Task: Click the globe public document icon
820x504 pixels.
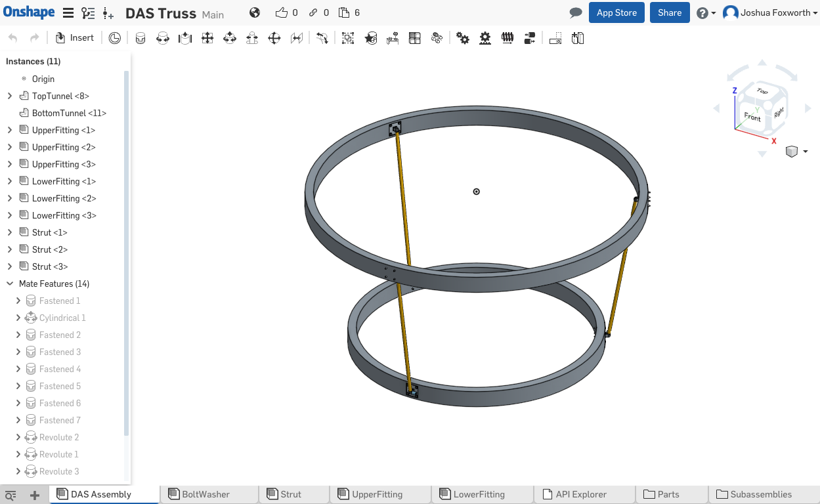Action: tap(255, 12)
